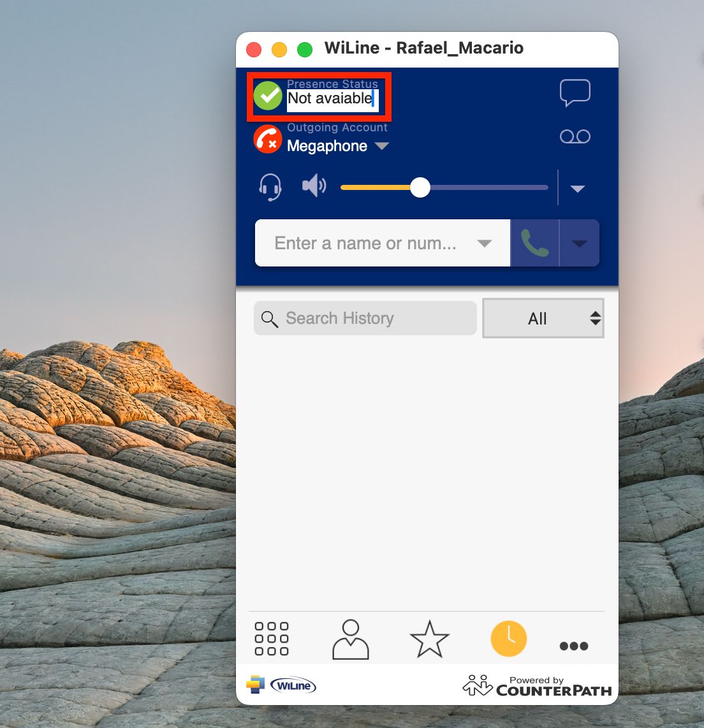Open the audio settings dropdown beside volume slider
This screenshot has width=704, height=728.
coord(578,188)
